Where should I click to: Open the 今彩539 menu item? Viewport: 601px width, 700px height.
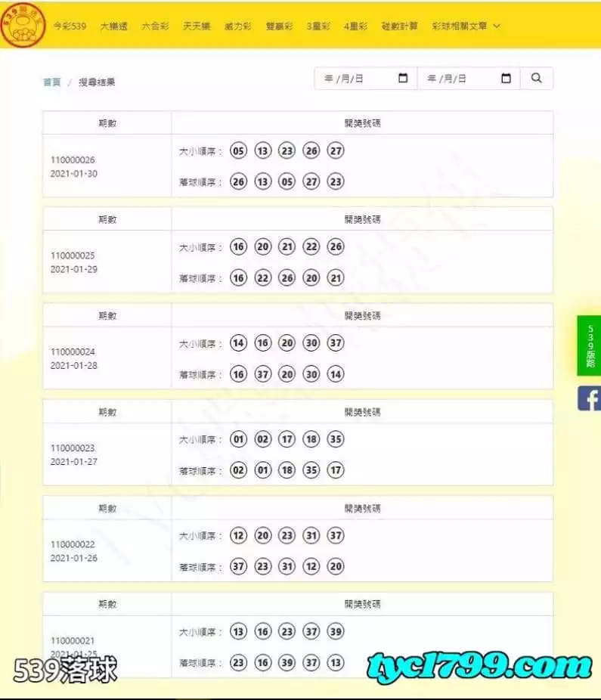click(x=70, y=26)
